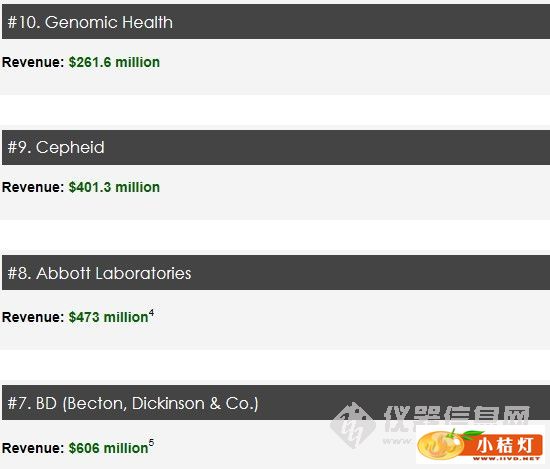Click the www.iivd.net URL in the logo
Viewport: 550px width, 469px height.
(x=506, y=458)
